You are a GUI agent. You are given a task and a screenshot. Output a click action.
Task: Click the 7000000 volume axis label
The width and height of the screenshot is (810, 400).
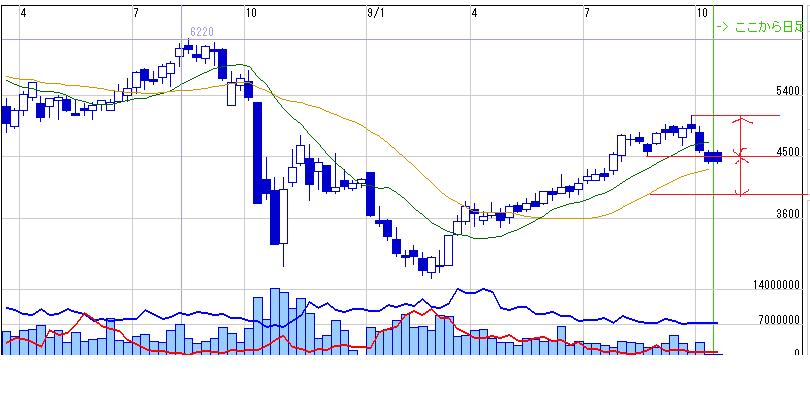point(783,320)
